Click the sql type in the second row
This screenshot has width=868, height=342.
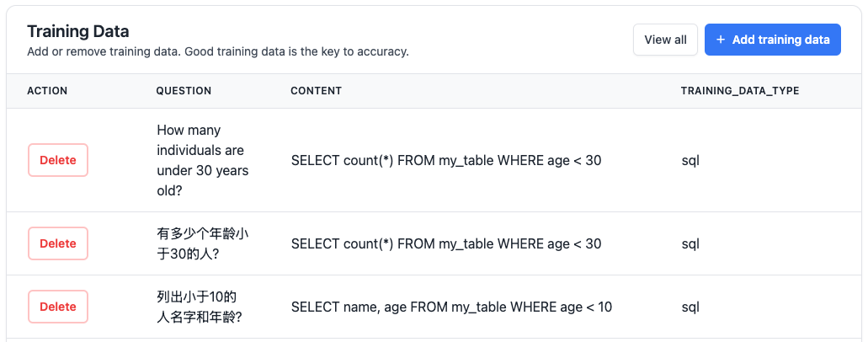tap(690, 244)
